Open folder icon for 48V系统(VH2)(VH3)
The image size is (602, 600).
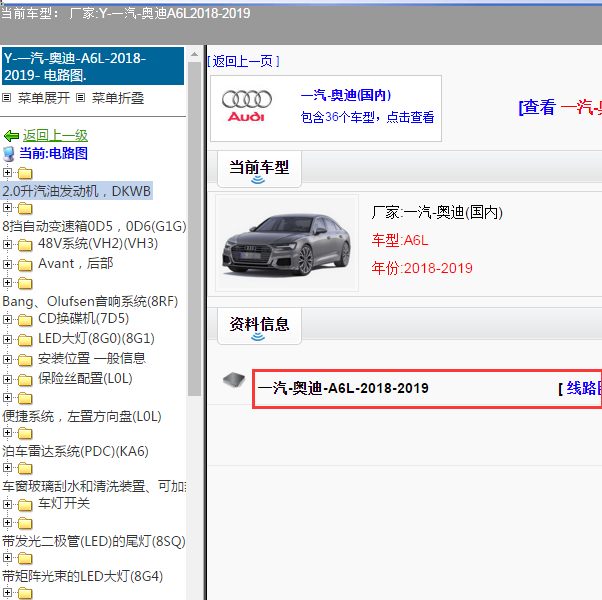(x=25, y=245)
